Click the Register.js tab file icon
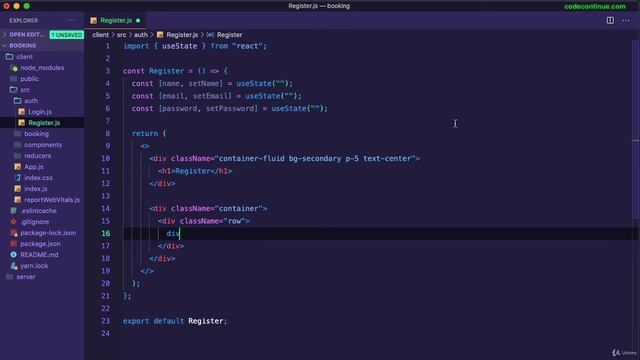The width and height of the screenshot is (640, 360). 93,20
